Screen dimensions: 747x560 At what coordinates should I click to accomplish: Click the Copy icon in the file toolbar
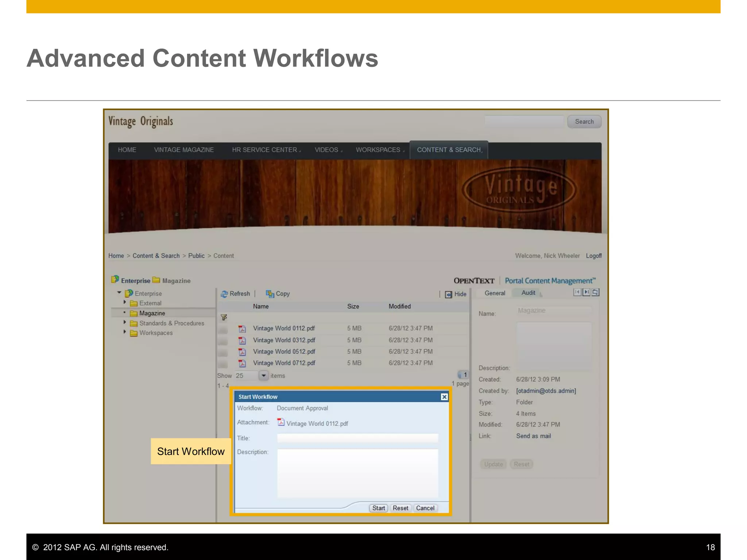tap(270, 294)
